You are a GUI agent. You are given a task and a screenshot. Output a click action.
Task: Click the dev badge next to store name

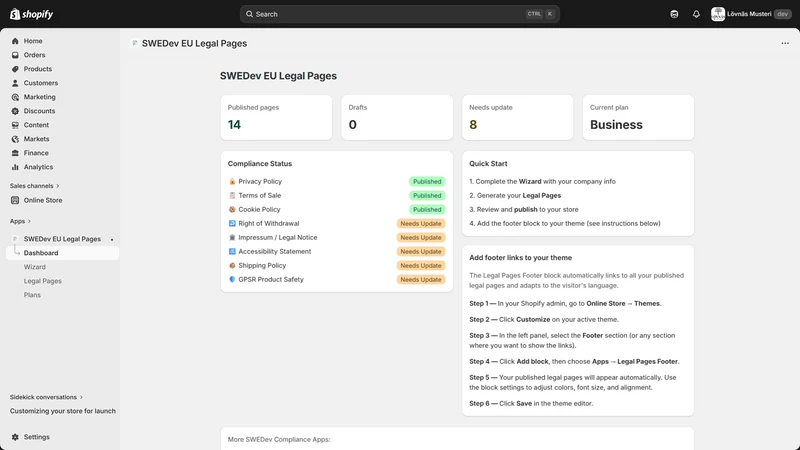coord(783,14)
